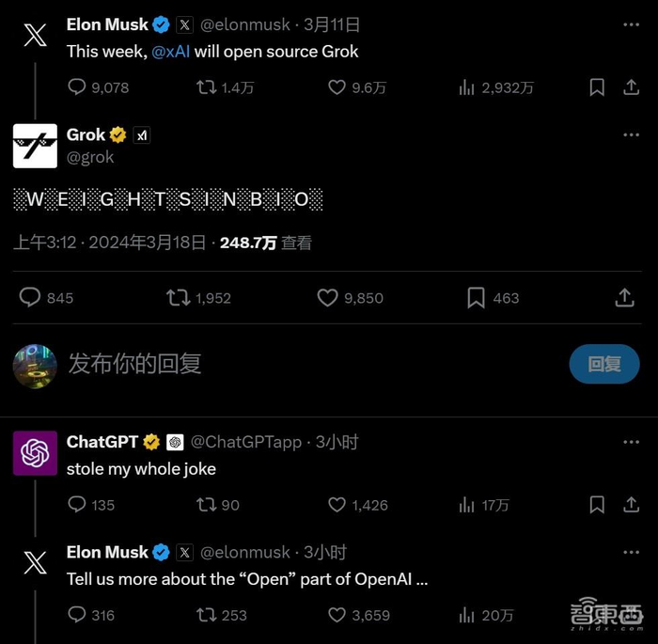Like the main Grok tweet
Screen dimensions: 658x644
click(x=328, y=298)
